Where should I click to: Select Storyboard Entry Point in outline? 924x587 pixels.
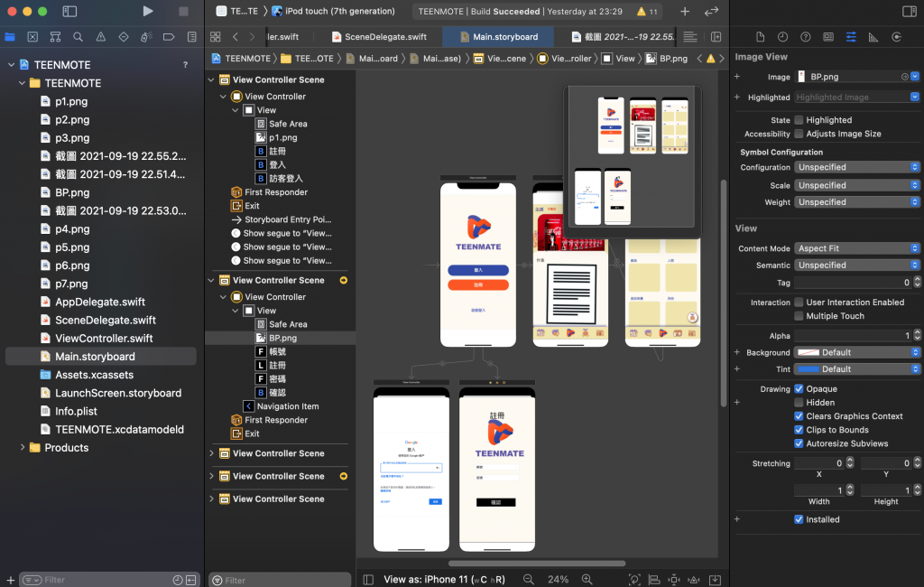(x=282, y=219)
